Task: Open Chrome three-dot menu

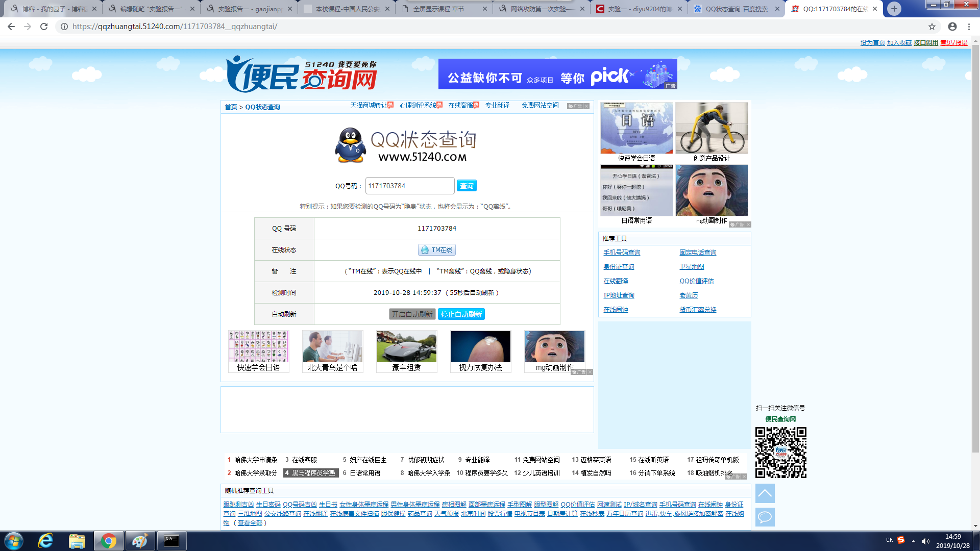Action: click(969, 27)
